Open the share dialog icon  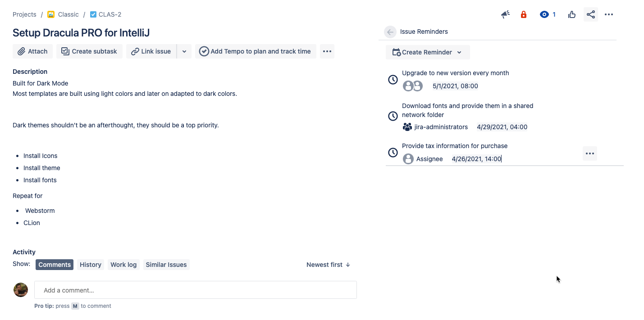click(x=591, y=14)
